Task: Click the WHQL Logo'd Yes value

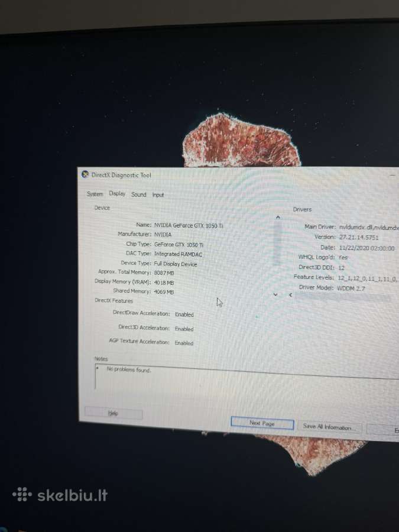Action: tap(343, 258)
